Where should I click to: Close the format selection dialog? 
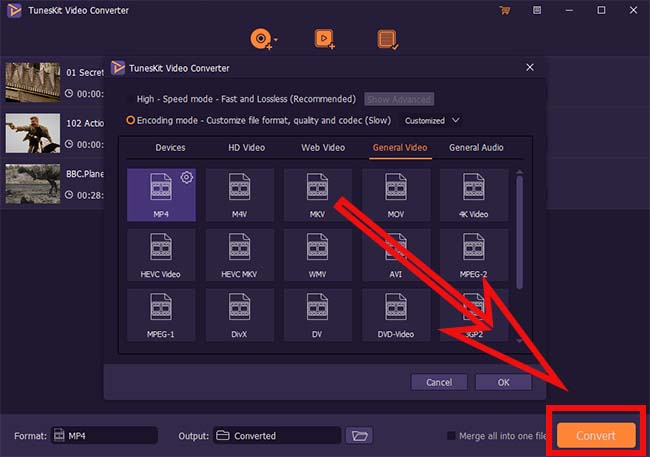point(530,67)
